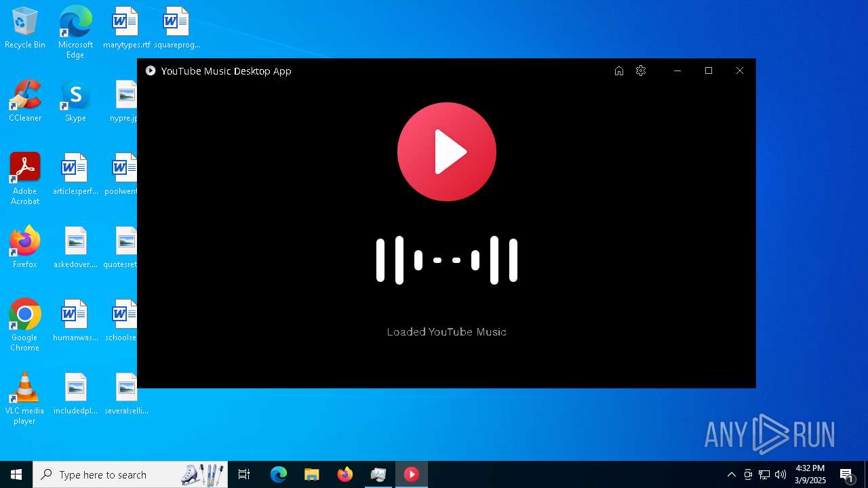Click the 'Loaded YouTube Music' status text
The width and height of the screenshot is (868, 488).
tap(447, 331)
